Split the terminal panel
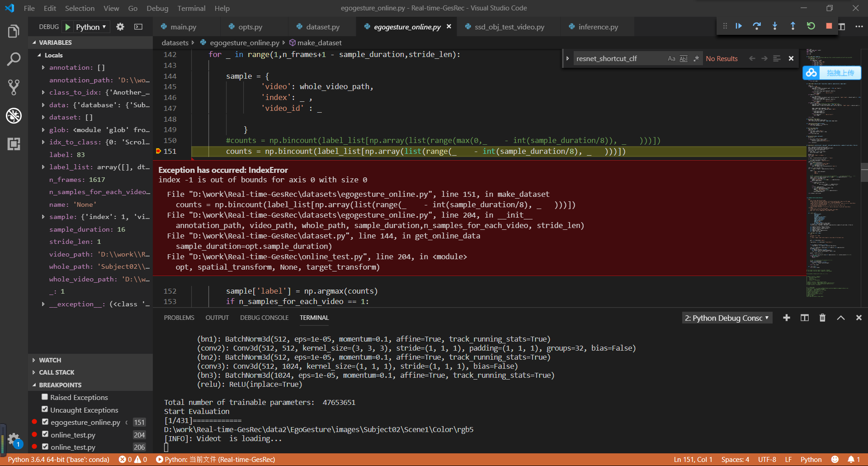This screenshot has width=868, height=466. click(x=805, y=318)
